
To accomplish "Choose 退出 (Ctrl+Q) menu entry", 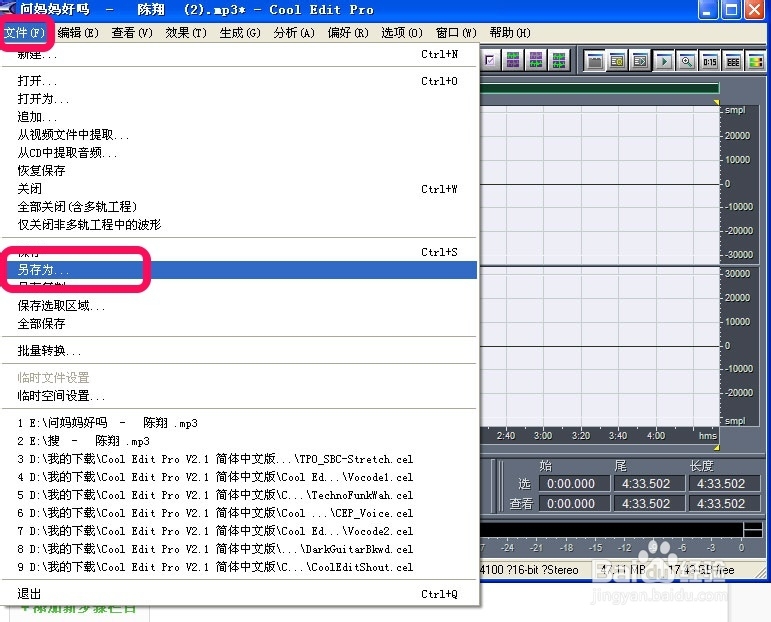I will point(239,594).
